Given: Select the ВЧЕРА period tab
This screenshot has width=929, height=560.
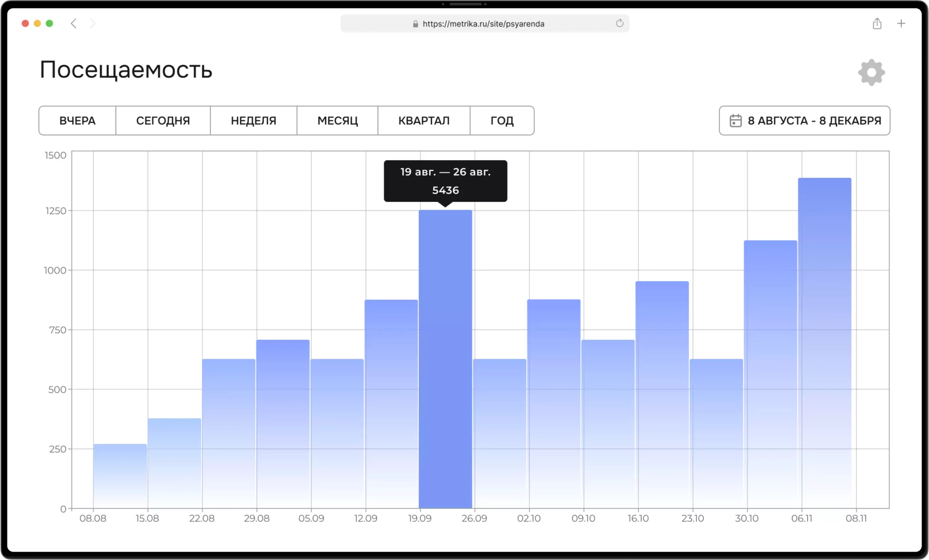Looking at the screenshot, I should click(77, 120).
